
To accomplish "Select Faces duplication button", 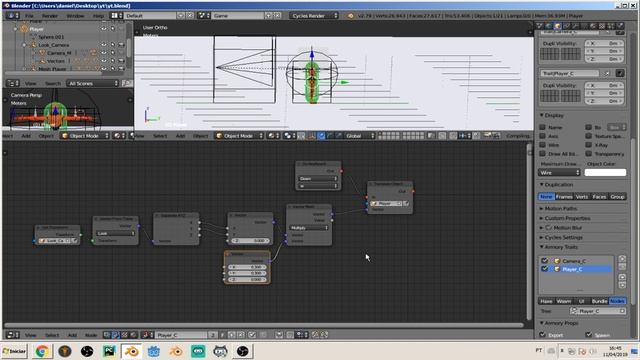I will 599,197.
